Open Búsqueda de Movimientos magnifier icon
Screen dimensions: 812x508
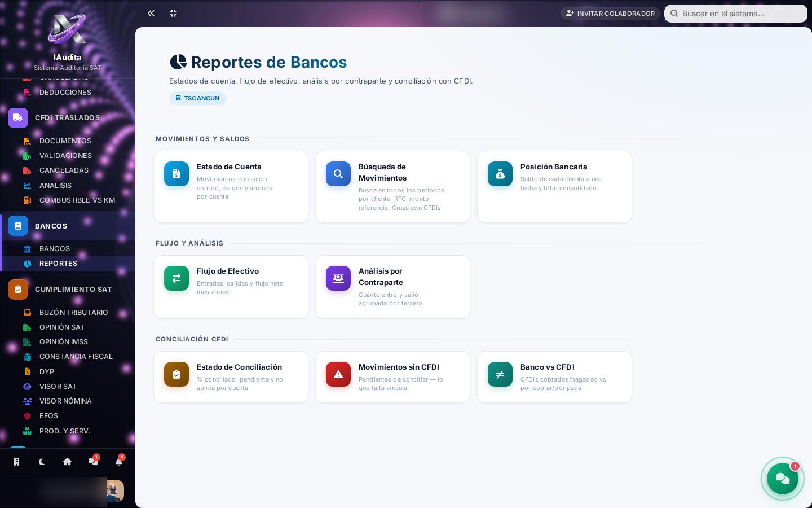pos(338,174)
